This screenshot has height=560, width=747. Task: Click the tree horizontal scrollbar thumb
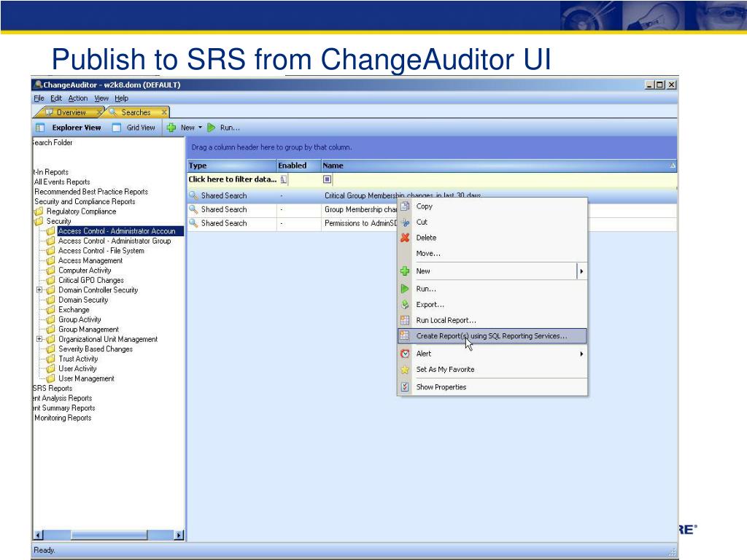[109, 534]
